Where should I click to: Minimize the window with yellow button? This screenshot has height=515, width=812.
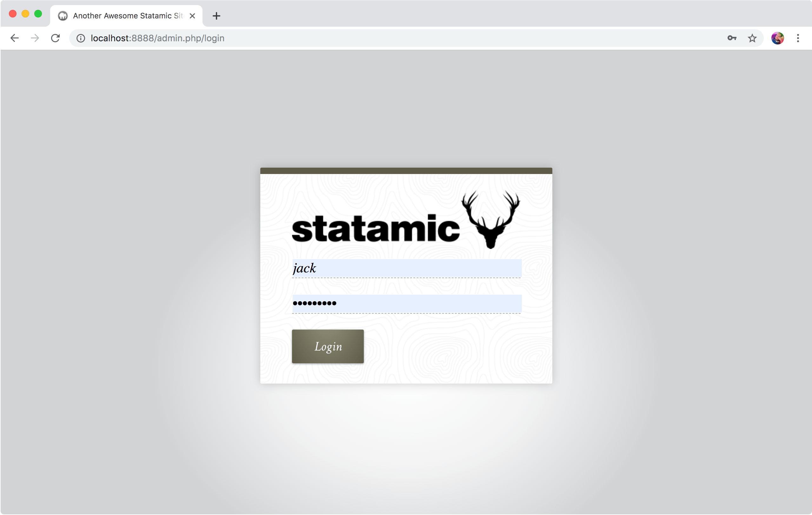click(x=26, y=13)
